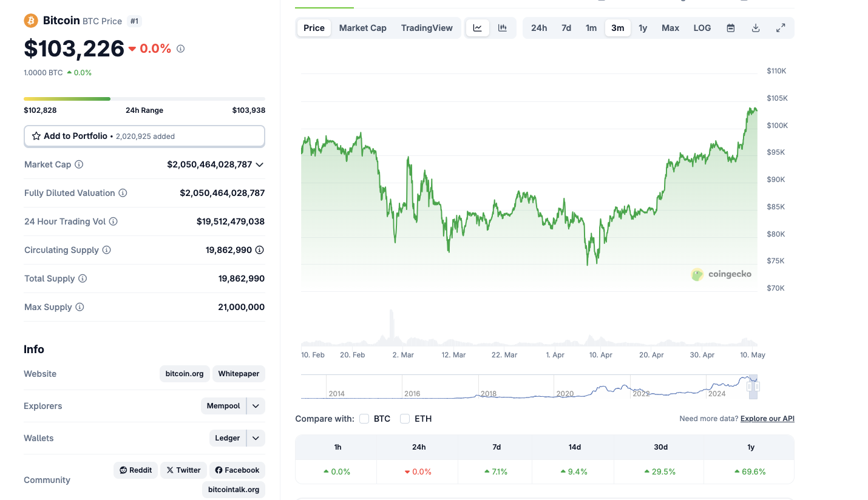Open Market Cap info tooltip icon
Image resolution: width=868 pixels, height=500 pixels.
(x=79, y=164)
